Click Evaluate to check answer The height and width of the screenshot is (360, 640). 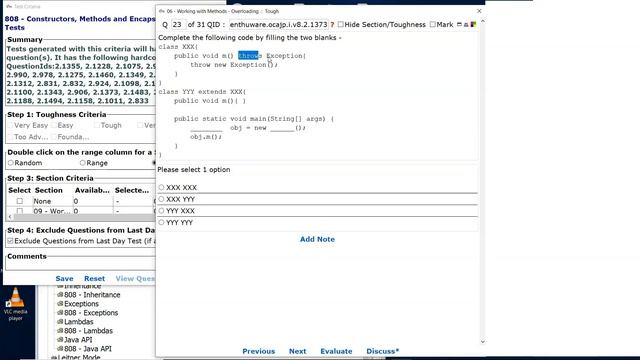coord(336,351)
